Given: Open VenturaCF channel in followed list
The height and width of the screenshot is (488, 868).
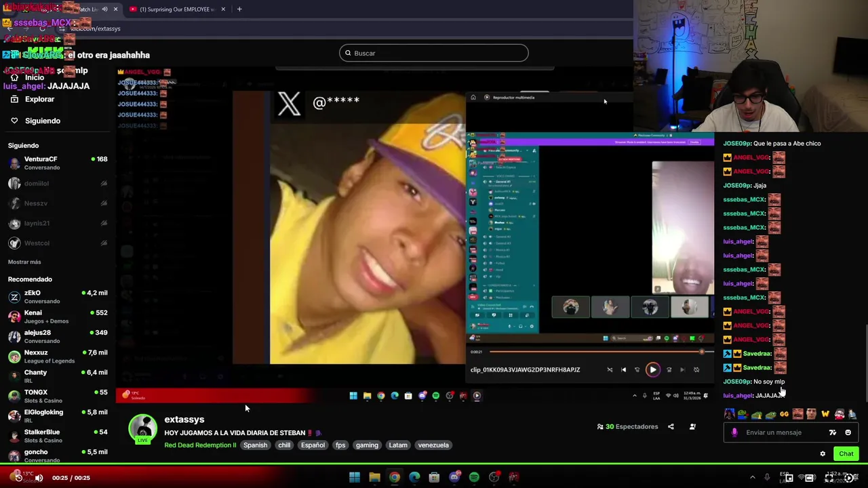Looking at the screenshot, I should click(x=58, y=163).
